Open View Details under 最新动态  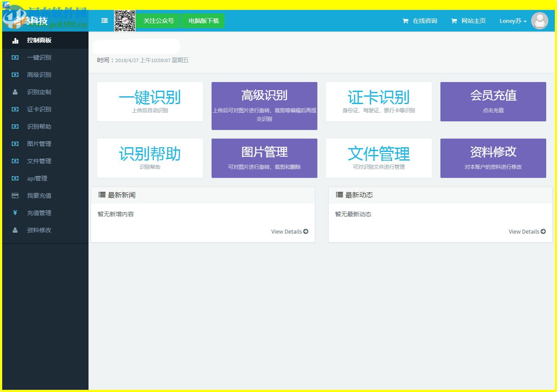(527, 231)
